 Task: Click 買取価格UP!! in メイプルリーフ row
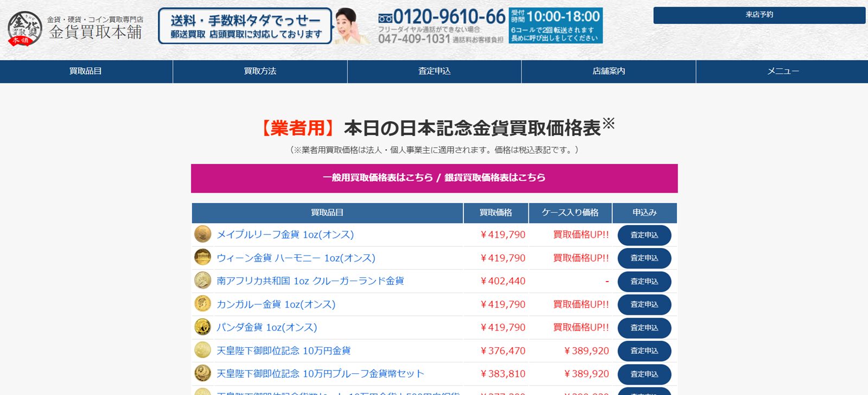581,234
